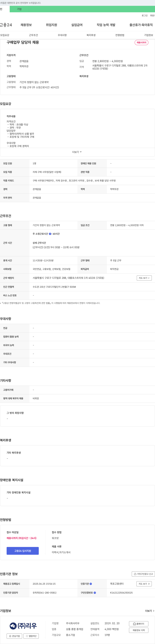Viewport: 155px width, 644px height.
Task: Click the 로그인 link
Action: [145, 16]
